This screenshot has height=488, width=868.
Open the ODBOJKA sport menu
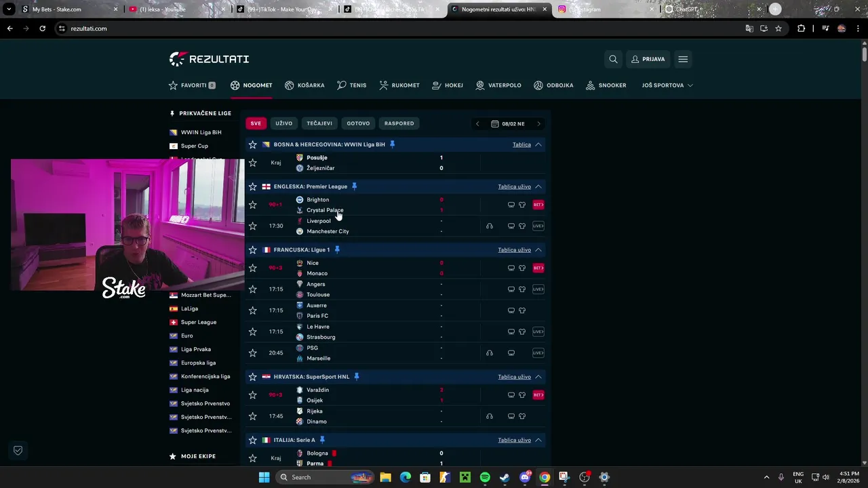coord(553,85)
